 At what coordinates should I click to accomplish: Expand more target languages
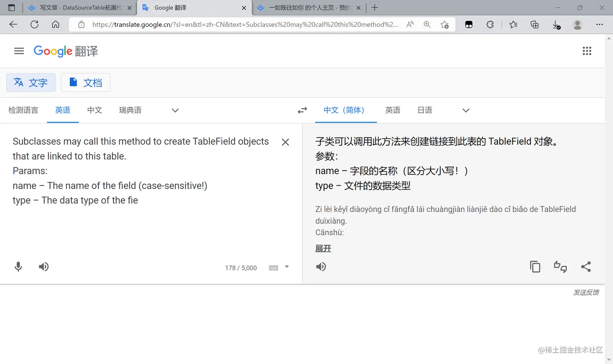coord(466,110)
